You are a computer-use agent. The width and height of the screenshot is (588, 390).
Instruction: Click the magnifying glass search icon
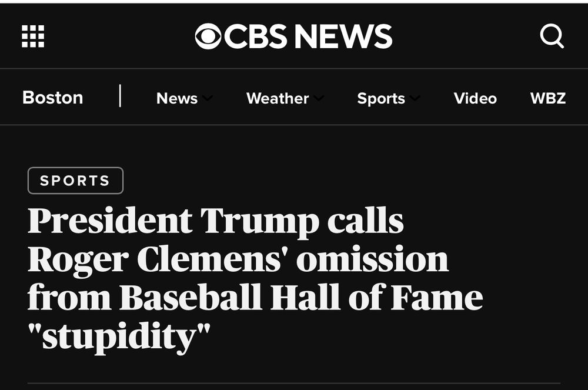(552, 36)
